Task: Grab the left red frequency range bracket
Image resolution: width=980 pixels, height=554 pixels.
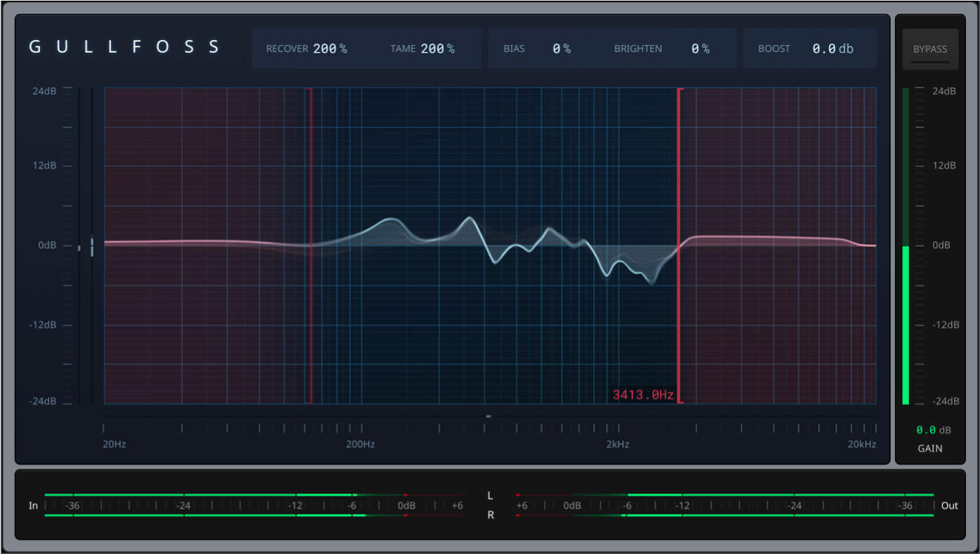Action: coord(310,246)
